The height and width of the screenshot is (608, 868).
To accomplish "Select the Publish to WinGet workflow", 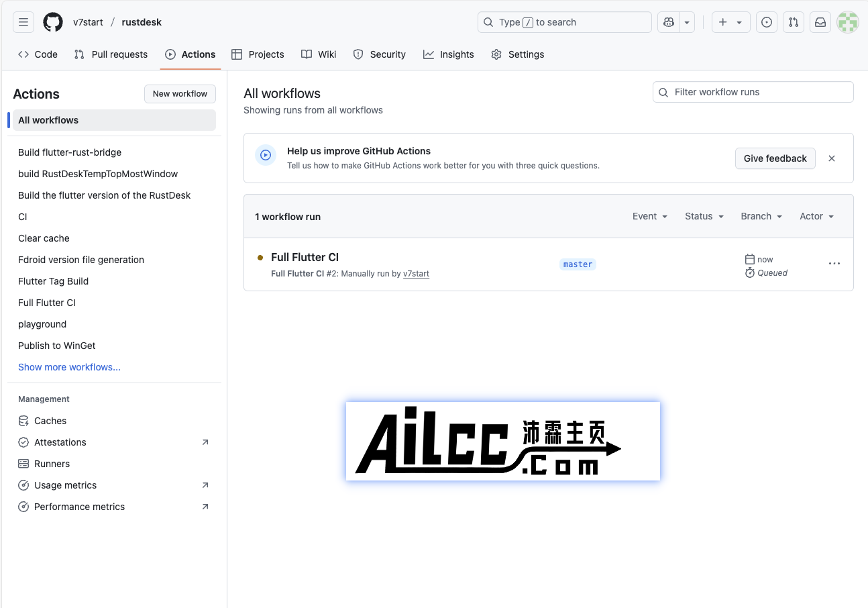I will (x=57, y=346).
